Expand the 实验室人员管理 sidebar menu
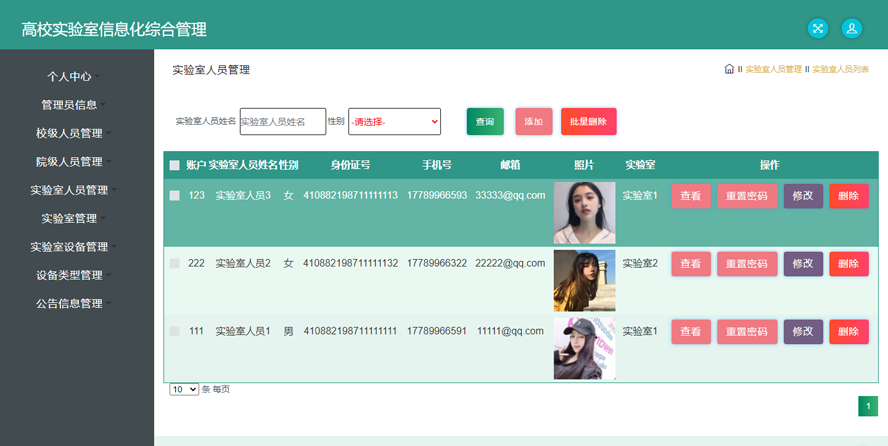This screenshot has width=888, height=446. click(x=70, y=190)
